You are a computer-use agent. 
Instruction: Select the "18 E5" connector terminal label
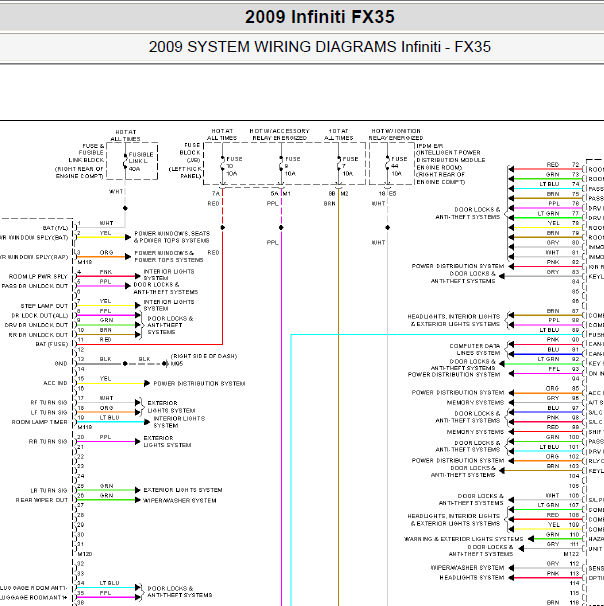coord(388,193)
